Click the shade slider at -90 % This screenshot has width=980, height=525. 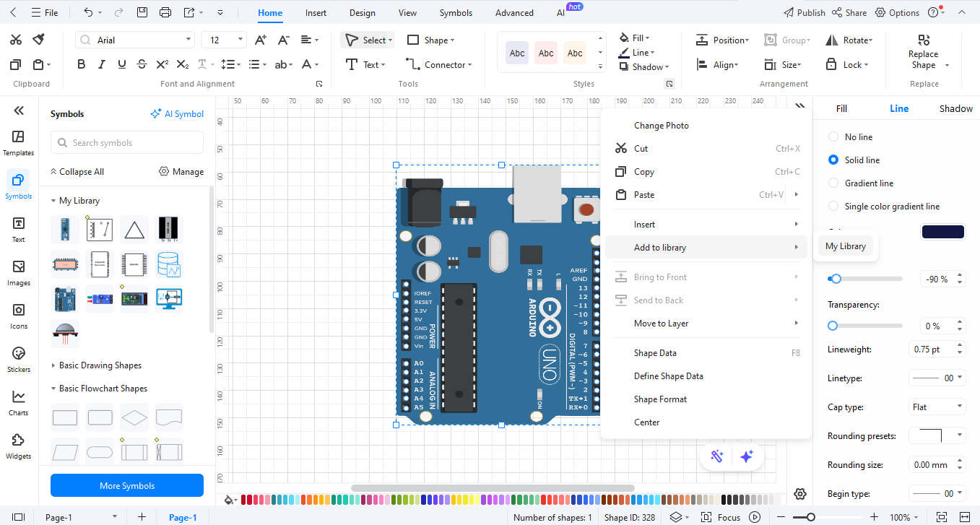click(836, 279)
